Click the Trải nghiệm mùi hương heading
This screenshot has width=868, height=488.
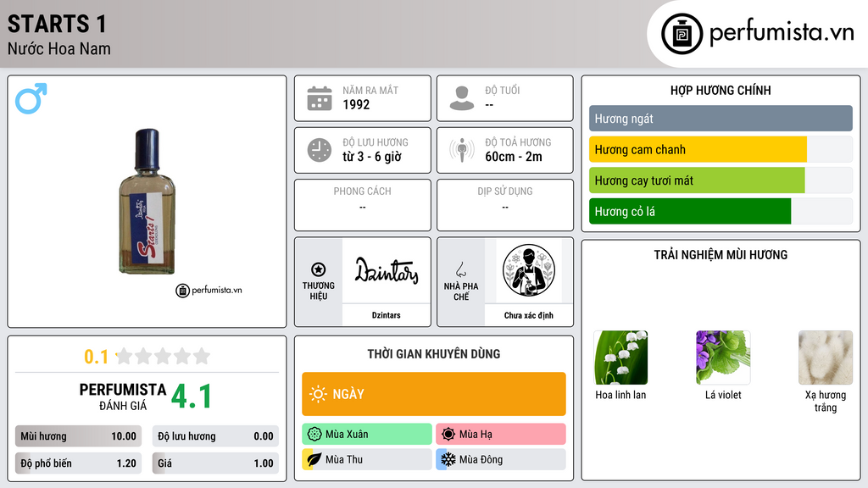coord(721,255)
